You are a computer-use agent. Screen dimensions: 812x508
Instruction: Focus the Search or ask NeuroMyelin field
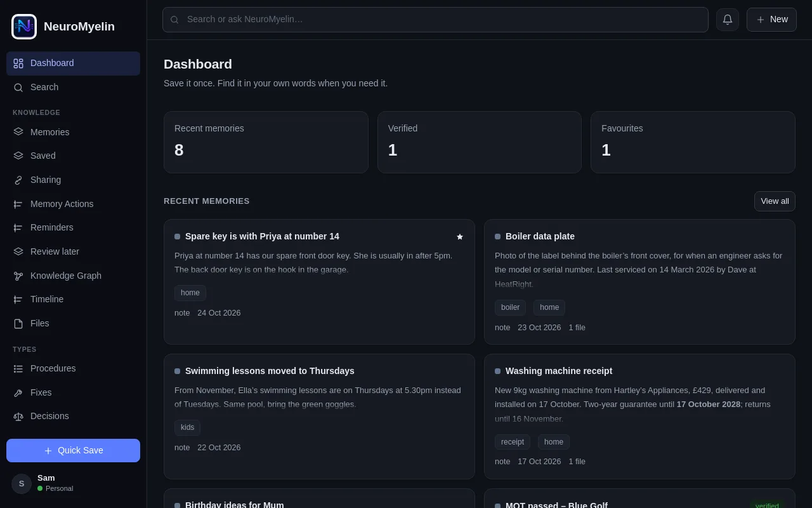[435, 20]
